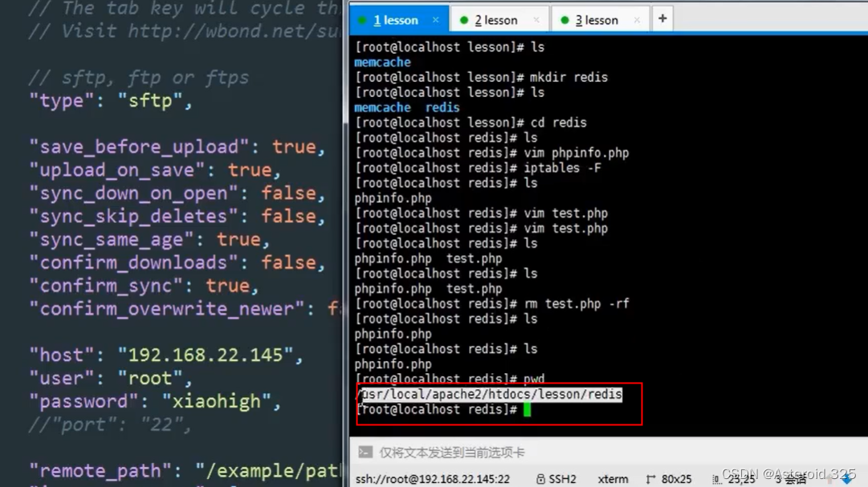Click the upload_on_save true value

(x=250, y=170)
